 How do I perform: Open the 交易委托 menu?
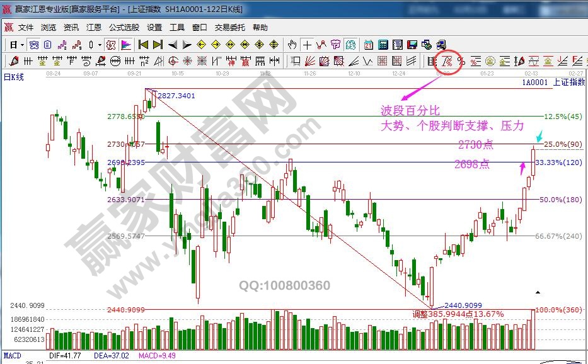[x=230, y=28]
